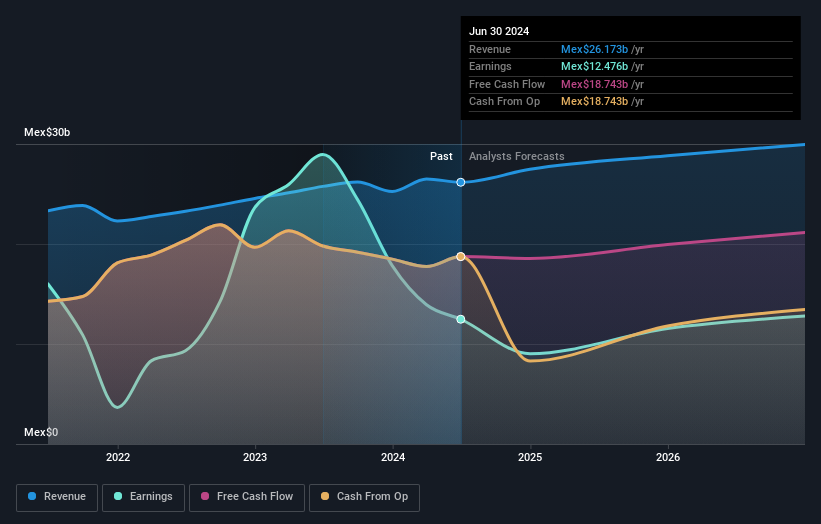Image resolution: width=821 pixels, height=524 pixels.
Task: Click the Mex$30b y-axis label
Action: click(47, 132)
